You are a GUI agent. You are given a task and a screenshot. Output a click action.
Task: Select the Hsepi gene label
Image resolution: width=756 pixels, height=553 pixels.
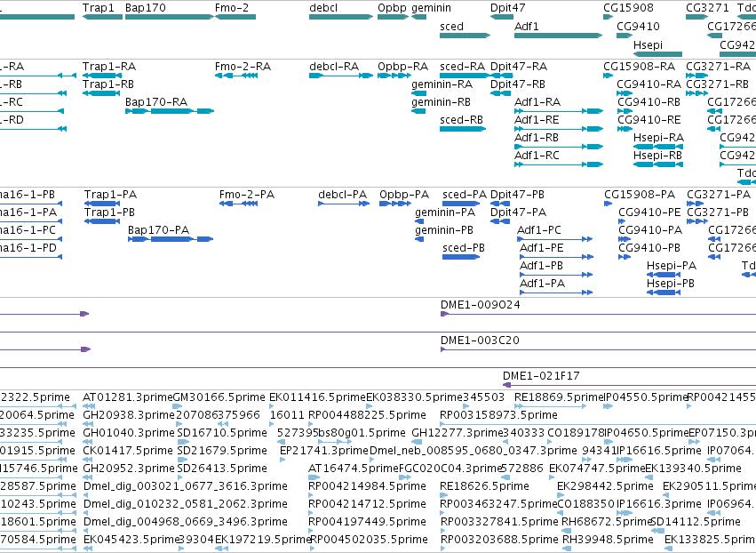click(648, 44)
